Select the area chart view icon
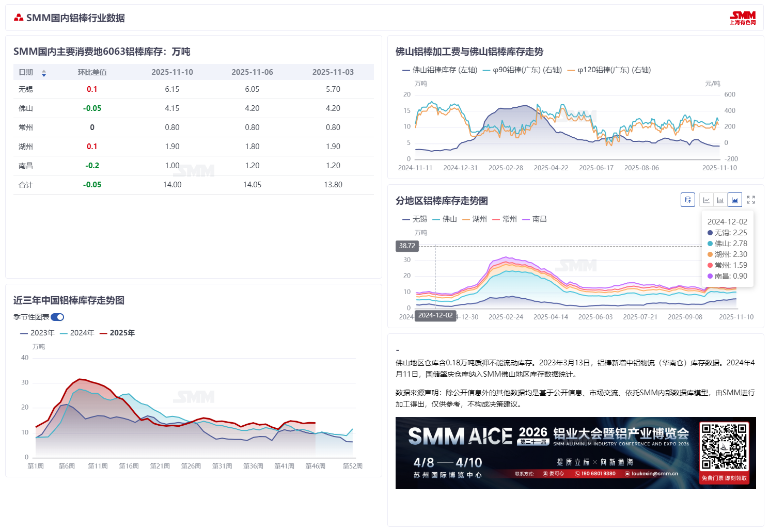 pyautogui.click(x=734, y=200)
